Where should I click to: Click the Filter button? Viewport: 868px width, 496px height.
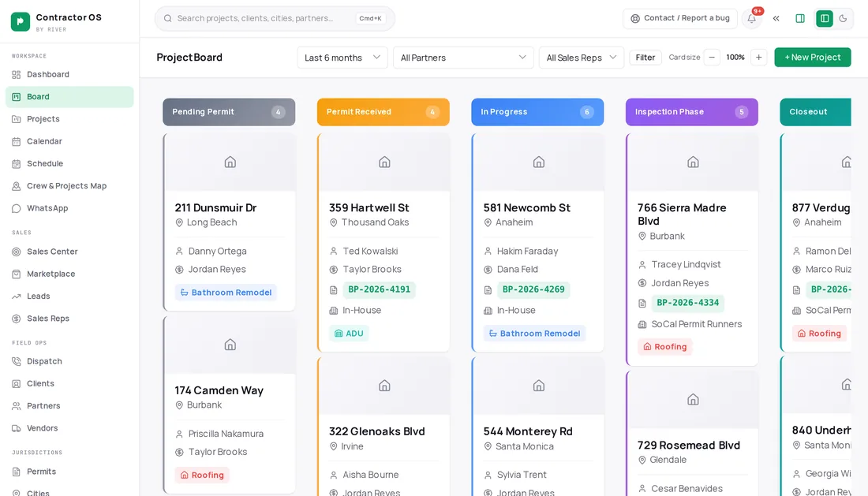pyautogui.click(x=645, y=58)
